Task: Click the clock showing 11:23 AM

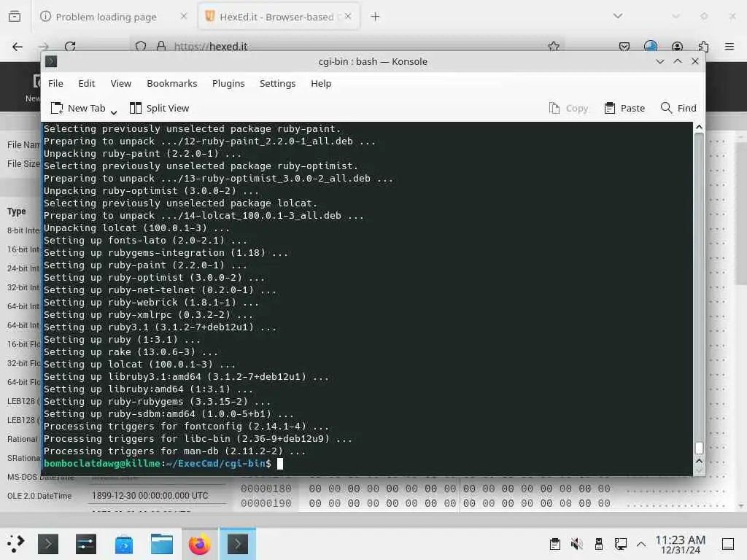Action: click(x=680, y=544)
